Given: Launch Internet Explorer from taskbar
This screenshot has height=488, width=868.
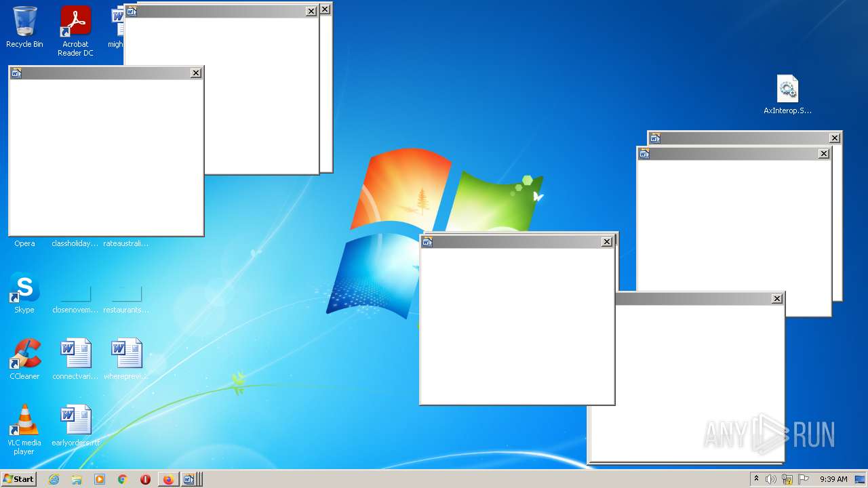Looking at the screenshot, I should pyautogui.click(x=54, y=479).
